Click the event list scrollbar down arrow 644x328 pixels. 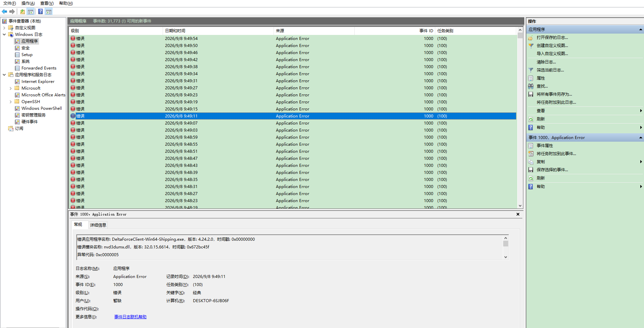tap(520, 206)
